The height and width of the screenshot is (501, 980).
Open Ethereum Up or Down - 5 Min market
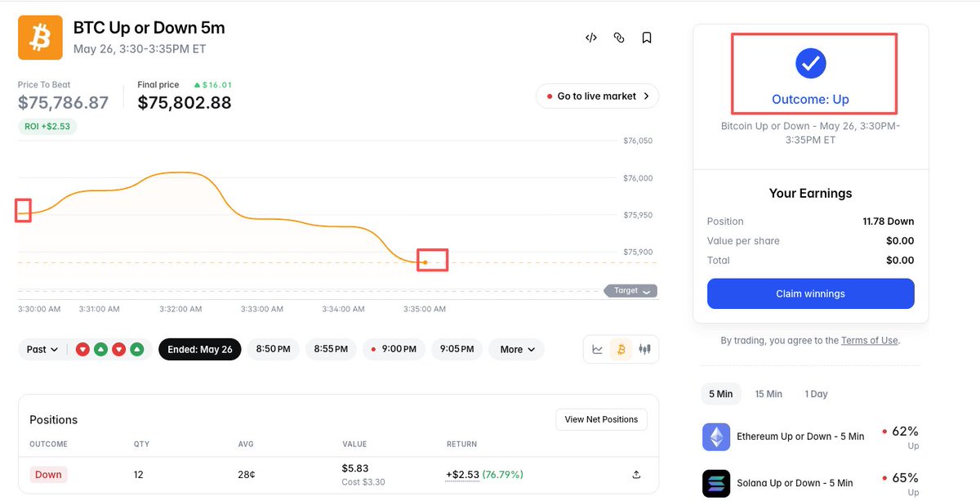(800, 436)
